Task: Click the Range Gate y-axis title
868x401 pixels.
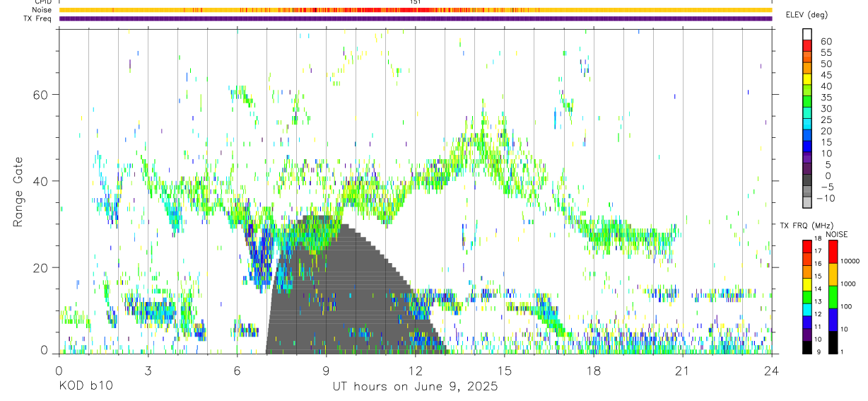Action: tap(19, 192)
